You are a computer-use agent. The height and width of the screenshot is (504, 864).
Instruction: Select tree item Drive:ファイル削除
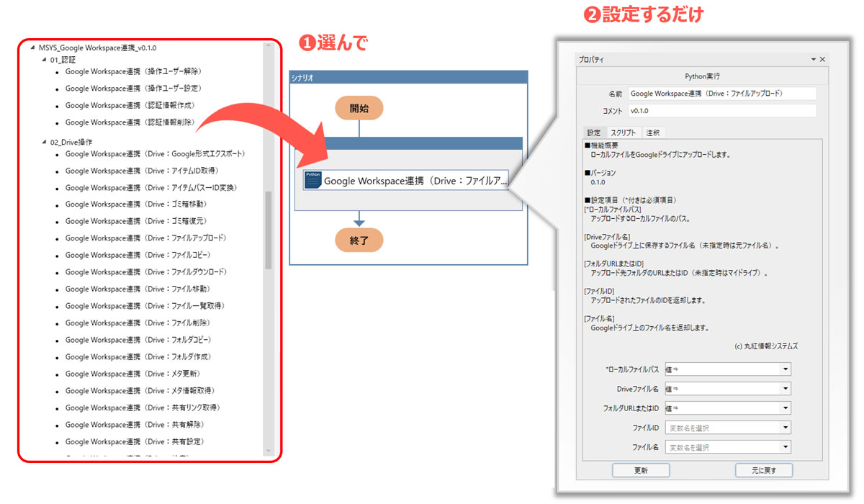(x=138, y=323)
